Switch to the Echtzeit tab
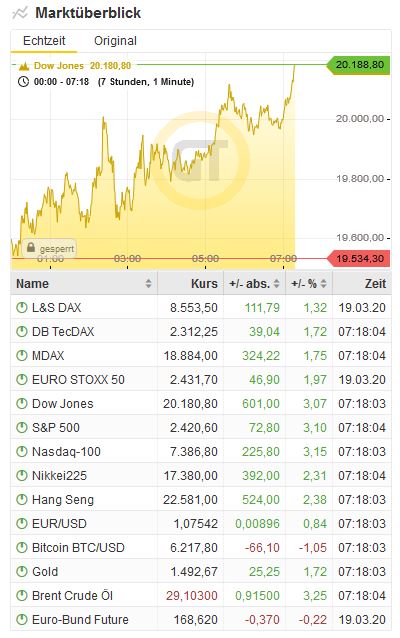Image resolution: width=400 pixels, height=638 pixels. (44, 41)
